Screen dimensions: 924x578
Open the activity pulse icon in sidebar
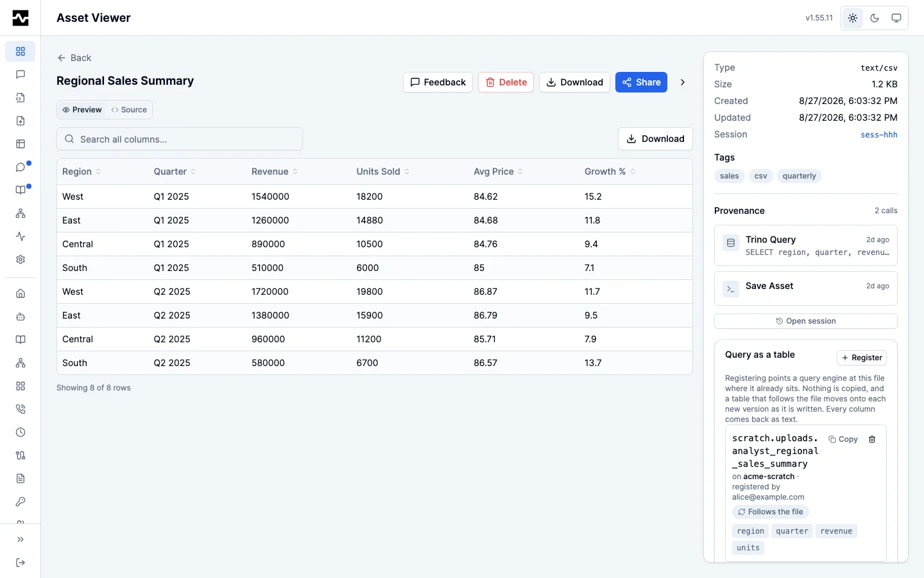[x=21, y=236]
